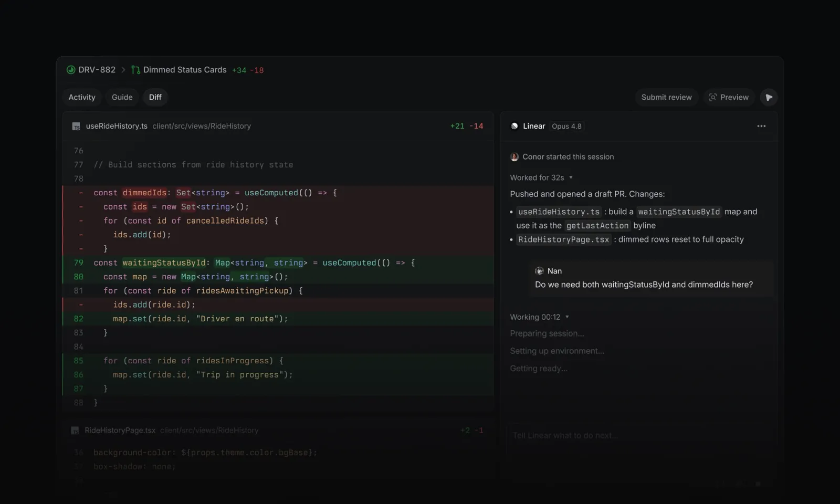The image size is (840, 504).
Task: Click the Linear agent logo icon
Action: click(x=514, y=126)
